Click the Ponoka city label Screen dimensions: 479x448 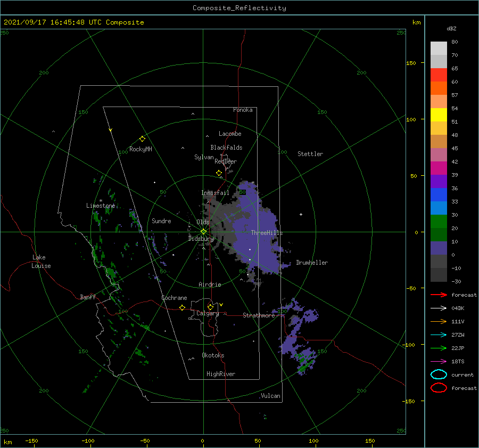click(243, 110)
